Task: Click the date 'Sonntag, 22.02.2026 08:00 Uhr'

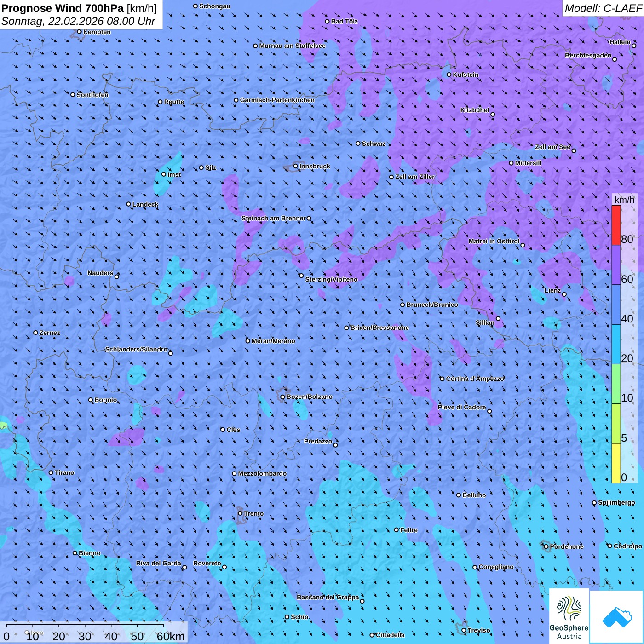Action: tap(78, 22)
